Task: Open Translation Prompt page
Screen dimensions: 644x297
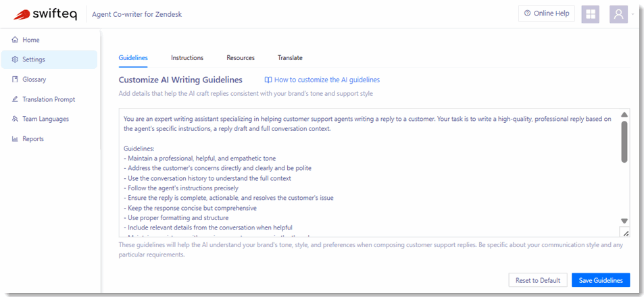Action: click(49, 99)
